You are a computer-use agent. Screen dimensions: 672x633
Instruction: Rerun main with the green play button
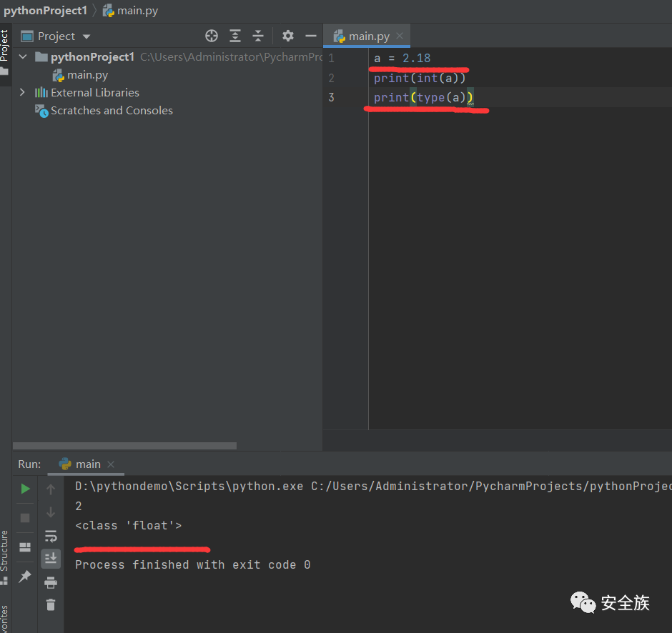click(25, 489)
